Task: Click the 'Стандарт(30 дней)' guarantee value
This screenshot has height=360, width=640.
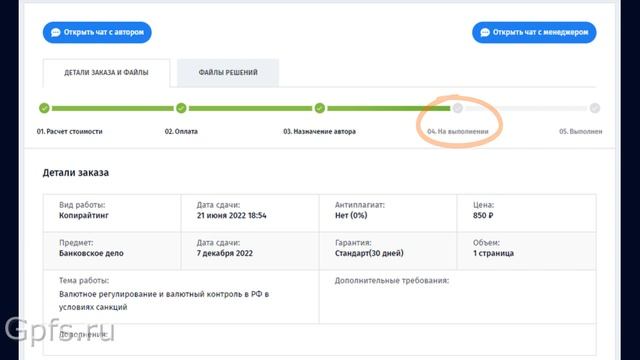Action: point(369,253)
